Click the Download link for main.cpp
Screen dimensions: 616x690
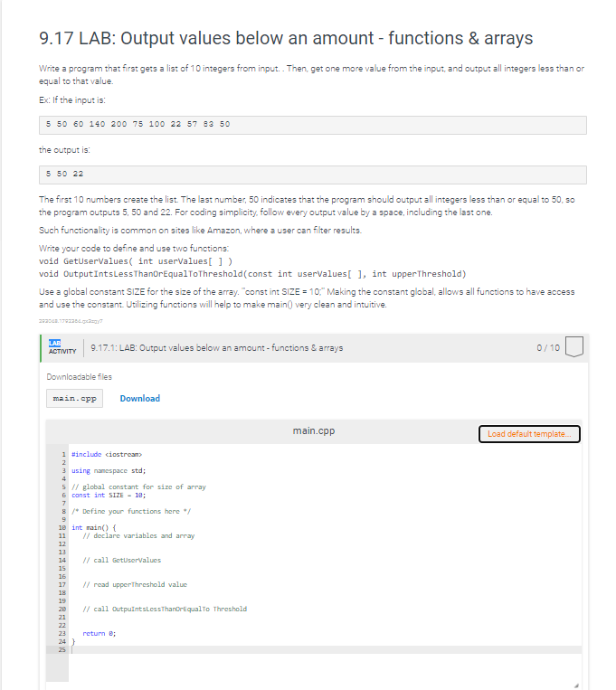click(139, 398)
